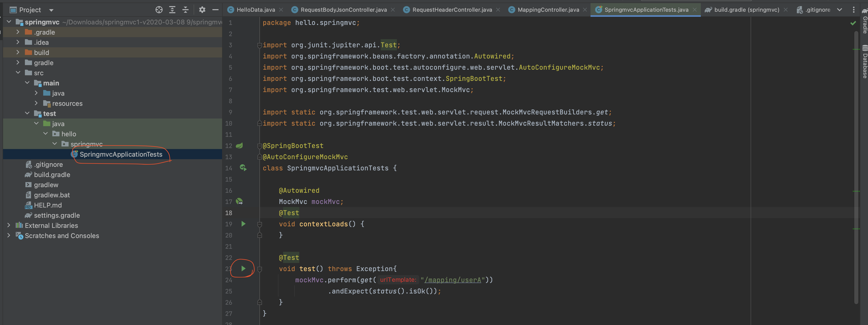This screenshot has width=868, height=325.
Task: Expand External Libraries node
Action: coord(9,225)
